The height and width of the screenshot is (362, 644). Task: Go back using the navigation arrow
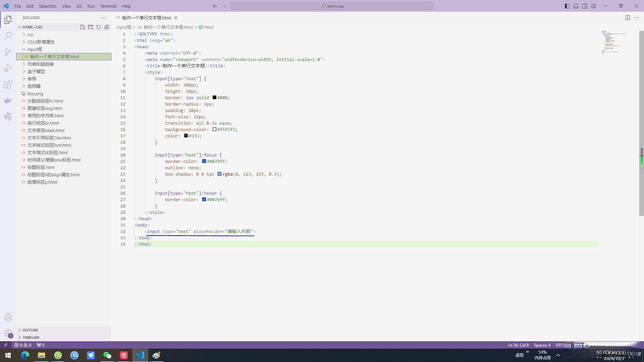[215, 6]
